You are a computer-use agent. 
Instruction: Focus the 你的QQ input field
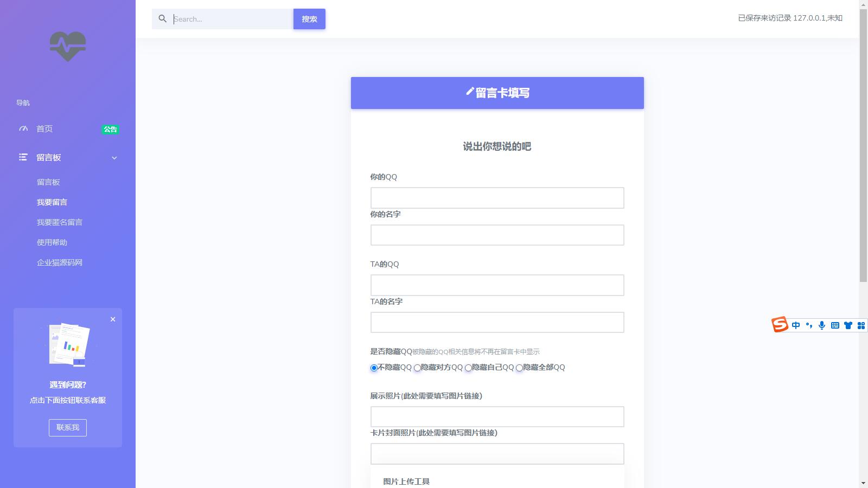pyautogui.click(x=496, y=197)
